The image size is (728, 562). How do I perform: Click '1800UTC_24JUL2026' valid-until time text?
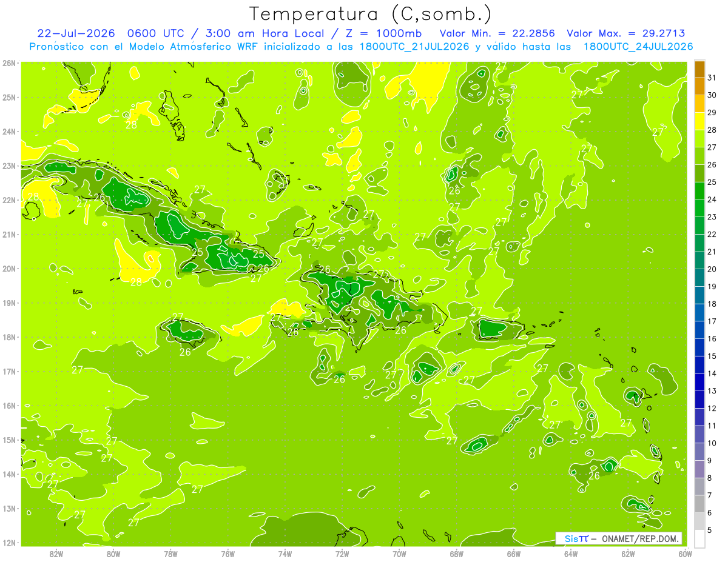pyautogui.click(x=638, y=47)
